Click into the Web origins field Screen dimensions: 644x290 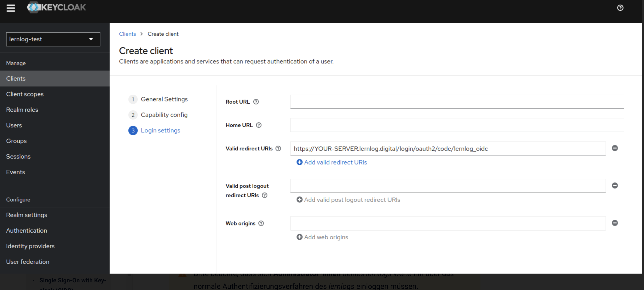(447, 223)
